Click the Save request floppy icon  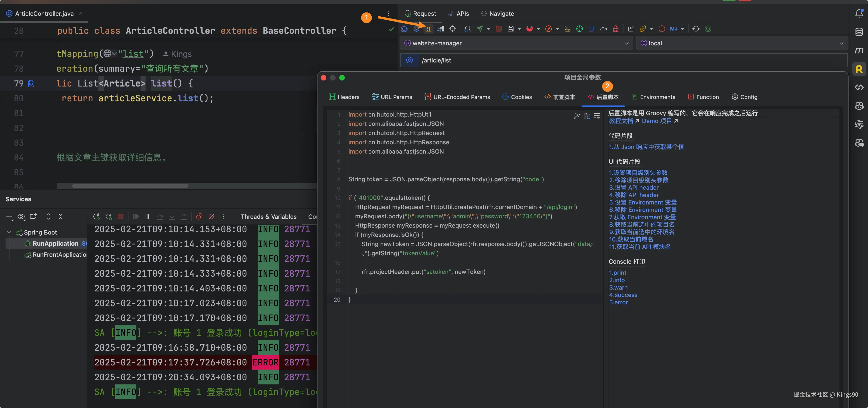click(511, 29)
